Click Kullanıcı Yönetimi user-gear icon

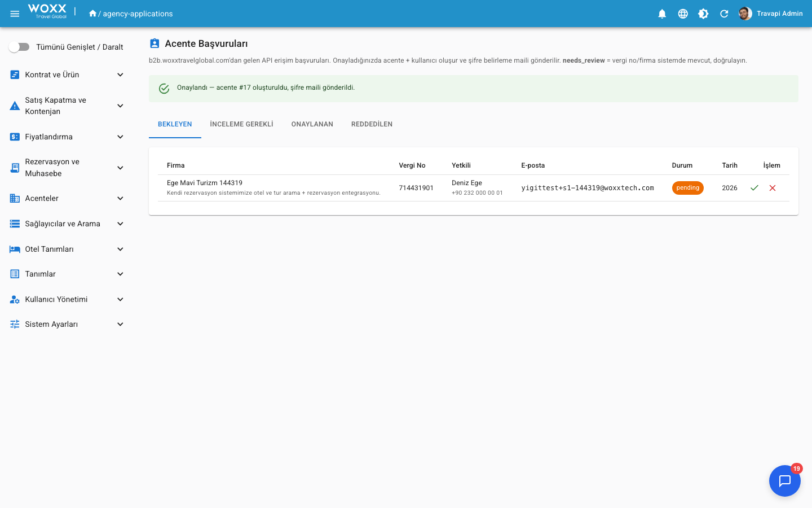coord(15,299)
